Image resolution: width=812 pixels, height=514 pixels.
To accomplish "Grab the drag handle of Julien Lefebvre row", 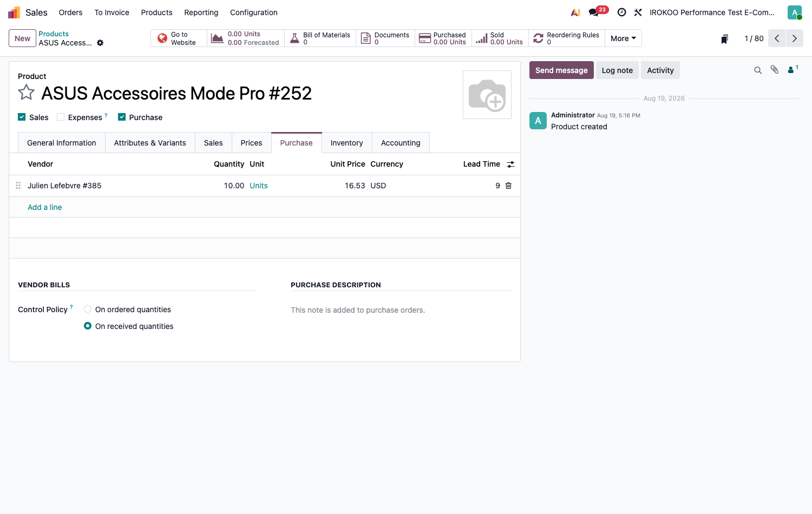I will [x=18, y=186].
